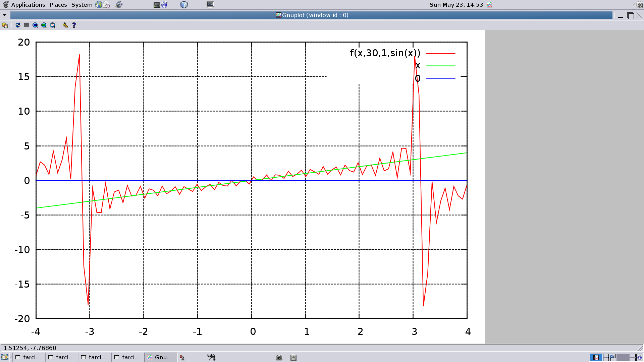Launch the blue cube application
Screen dimensions: 644x362
click(184, 5)
